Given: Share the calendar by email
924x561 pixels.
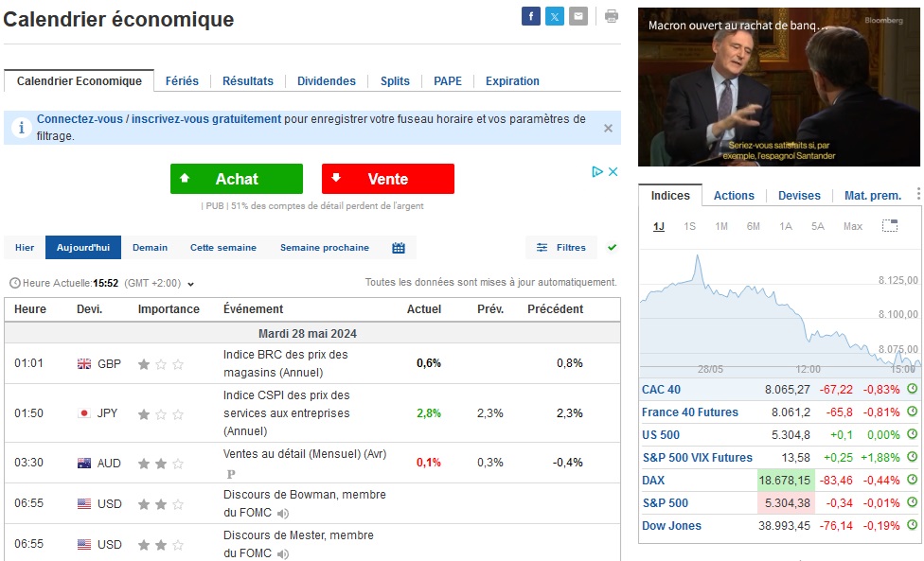Looking at the screenshot, I should (578, 16).
